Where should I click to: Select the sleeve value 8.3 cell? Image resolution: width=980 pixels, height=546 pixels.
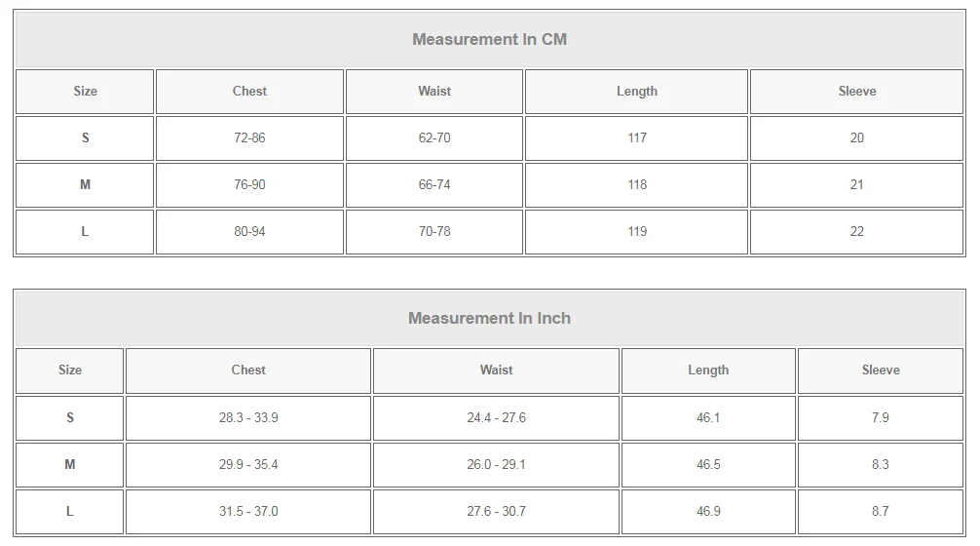point(881,465)
